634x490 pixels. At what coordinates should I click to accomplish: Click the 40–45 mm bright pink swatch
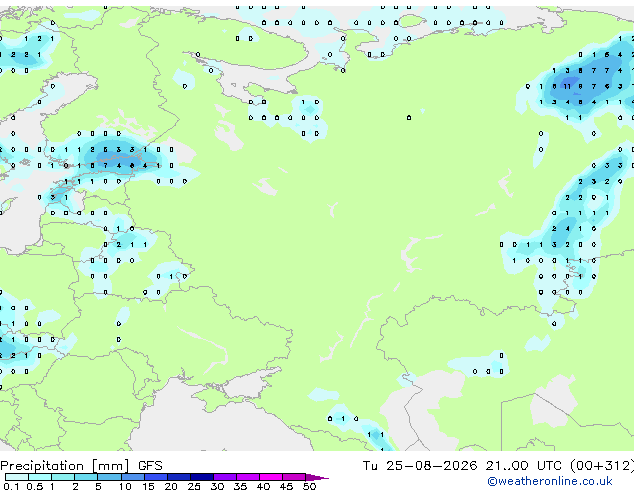(271, 477)
